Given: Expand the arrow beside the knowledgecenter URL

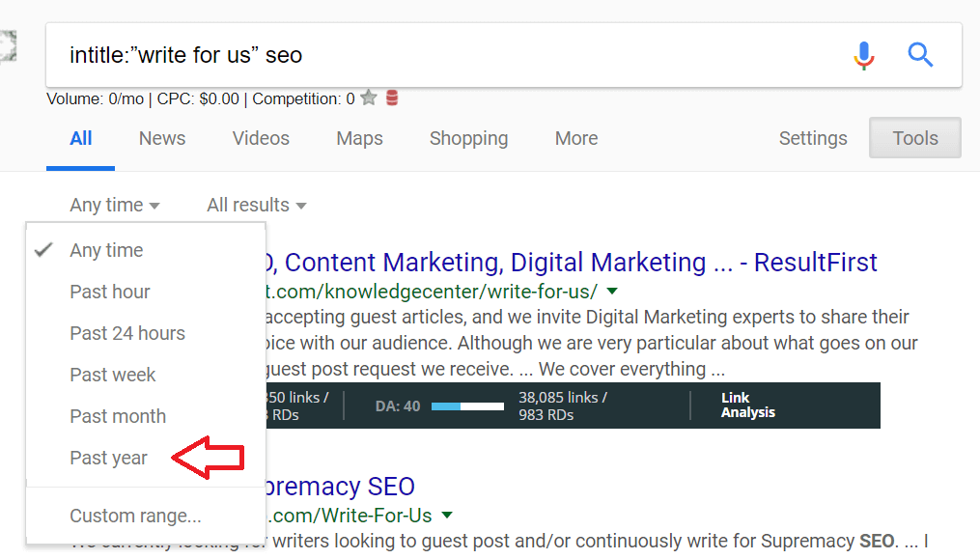Looking at the screenshot, I should point(611,290).
